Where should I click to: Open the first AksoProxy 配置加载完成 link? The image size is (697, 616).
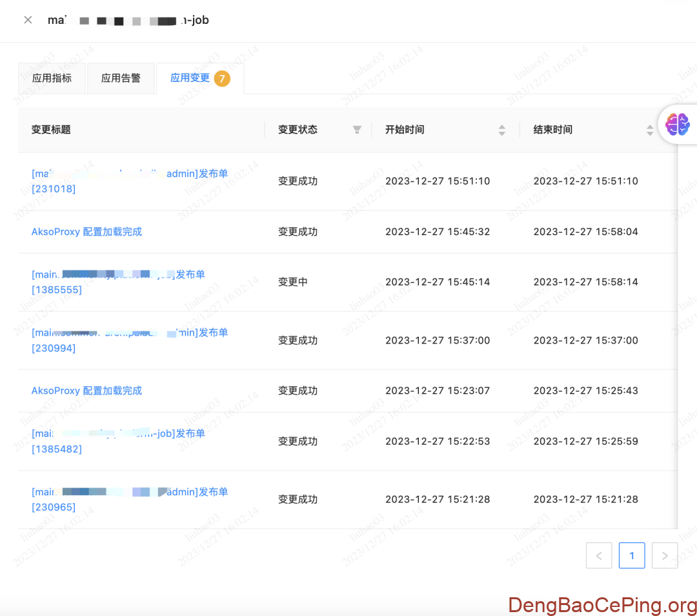click(86, 231)
